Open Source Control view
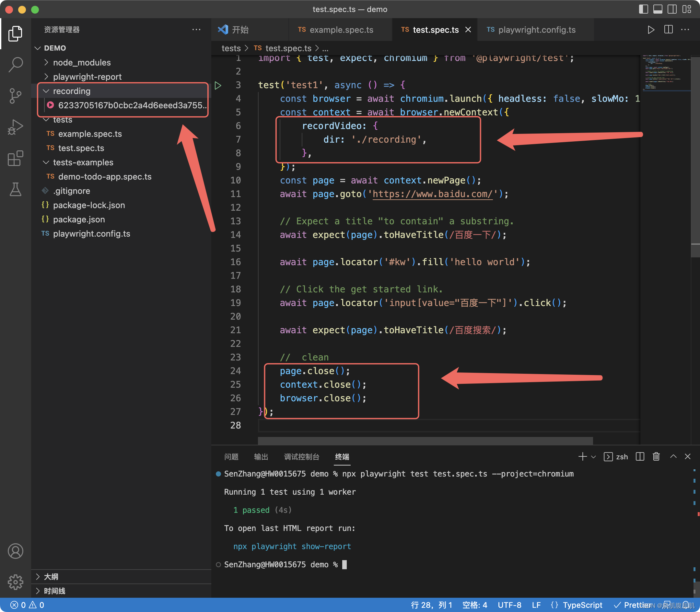 (x=15, y=96)
